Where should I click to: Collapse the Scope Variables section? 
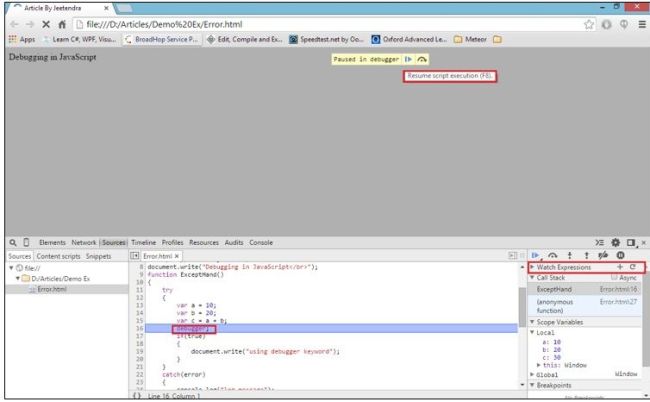tap(532, 322)
